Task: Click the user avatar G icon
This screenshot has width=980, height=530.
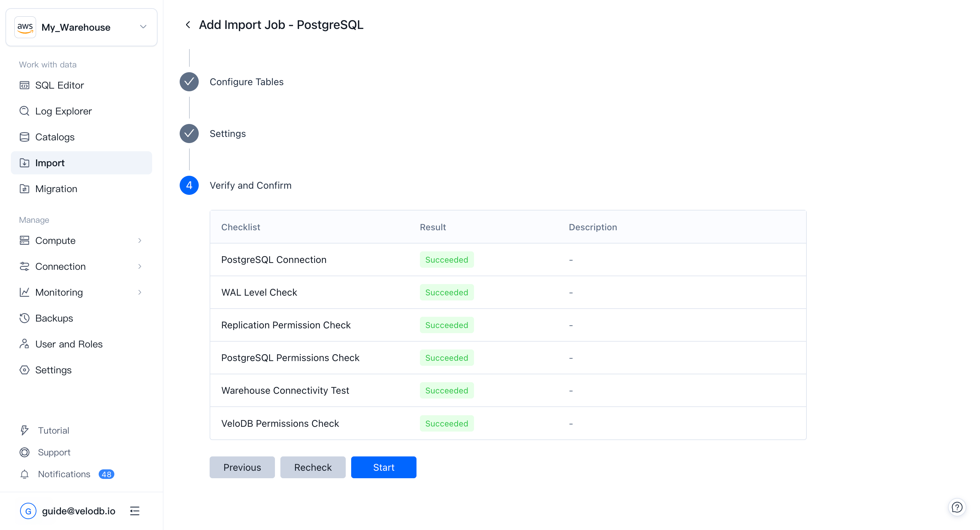Action: click(28, 511)
